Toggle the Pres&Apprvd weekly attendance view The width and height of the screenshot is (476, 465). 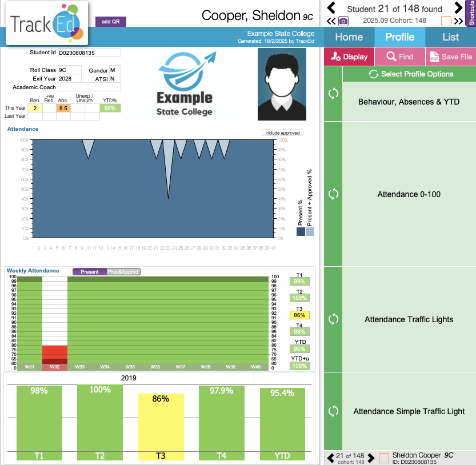tap(123, 272)
